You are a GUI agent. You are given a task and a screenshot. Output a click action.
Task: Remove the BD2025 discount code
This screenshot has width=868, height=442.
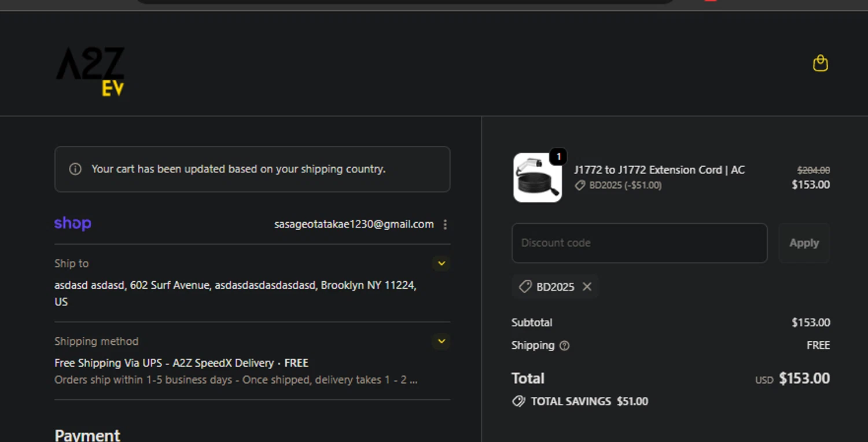tap(587, 286)
